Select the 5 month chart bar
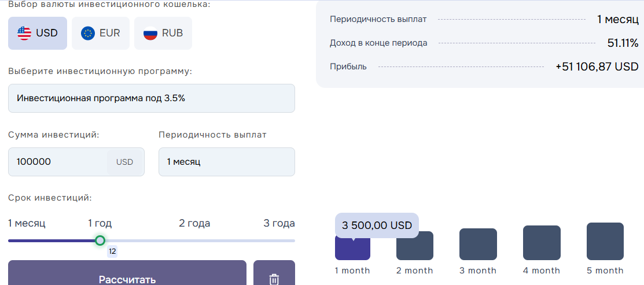644x285 pixels. (605, 241)
